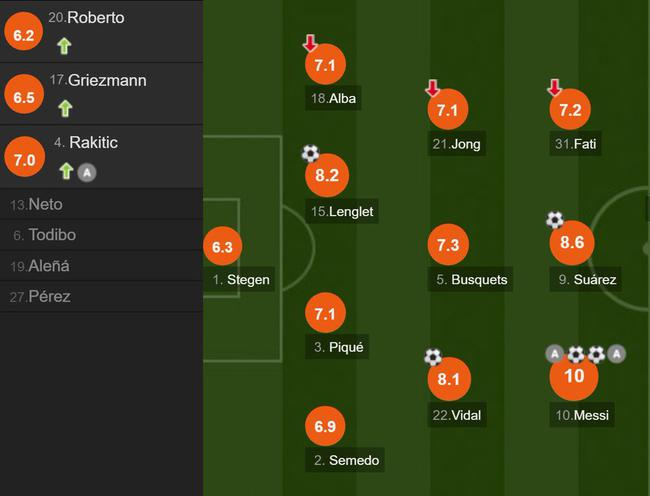Click the goal ball icon above Vidal
The image size is (650, 496).
coord(433,357)
